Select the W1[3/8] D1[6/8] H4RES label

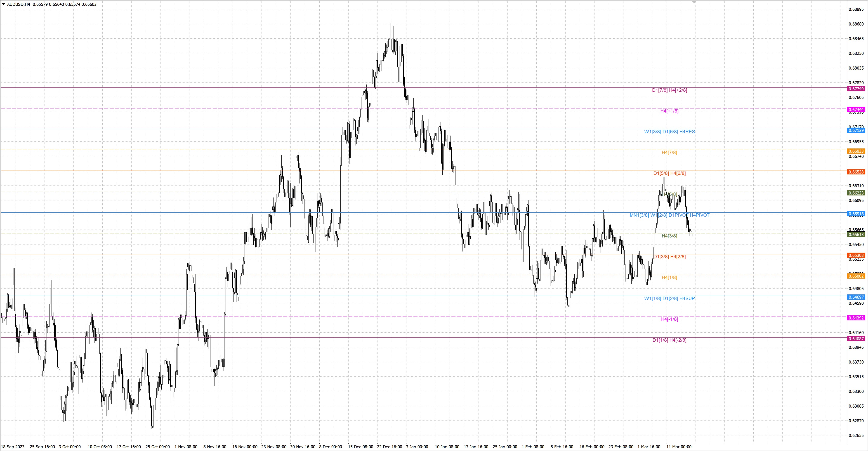coord(669,132)
